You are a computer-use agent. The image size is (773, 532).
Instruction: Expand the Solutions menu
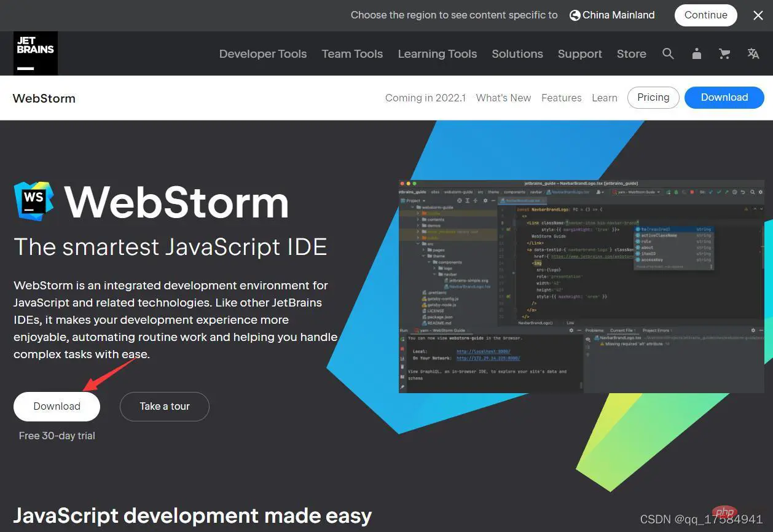517,54
